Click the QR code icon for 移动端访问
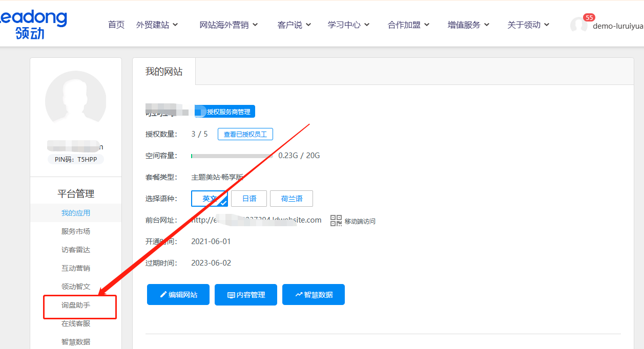This screenshot has height=349, width=644. (336, 221)
